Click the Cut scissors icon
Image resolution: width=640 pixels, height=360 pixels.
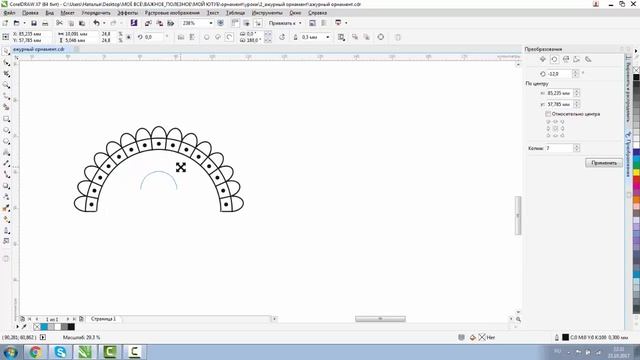(60, 23)
